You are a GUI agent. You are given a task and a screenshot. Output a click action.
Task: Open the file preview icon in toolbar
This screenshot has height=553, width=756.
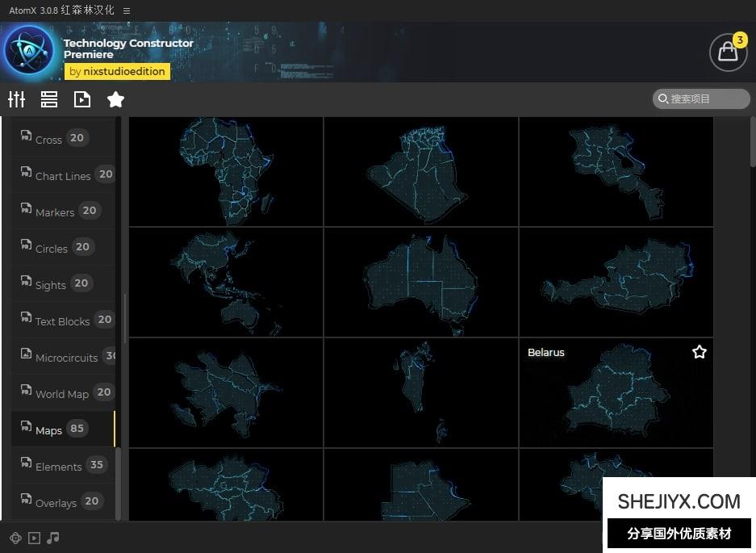tap(82, 99)
